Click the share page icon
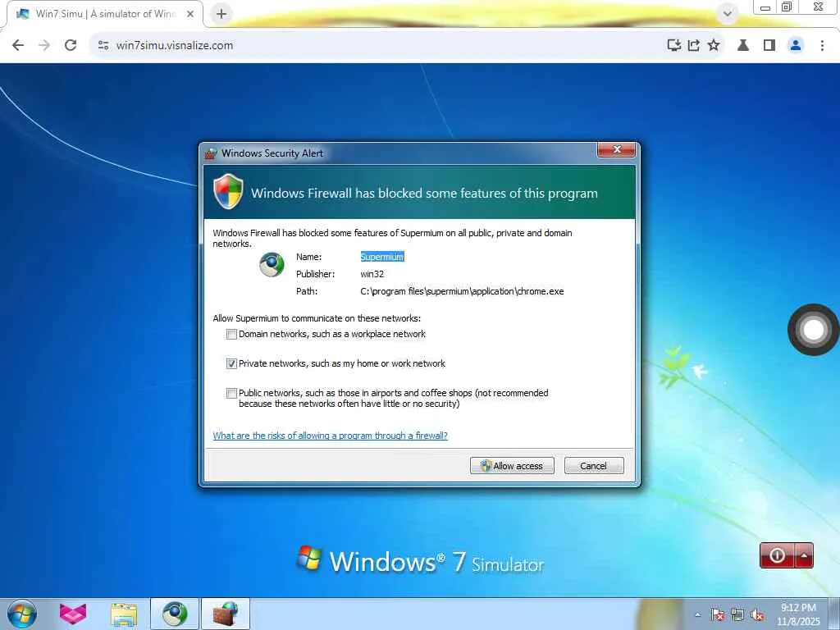Image resolution: width=840 pixels, height=630 pixels. [x=694, y=45]
